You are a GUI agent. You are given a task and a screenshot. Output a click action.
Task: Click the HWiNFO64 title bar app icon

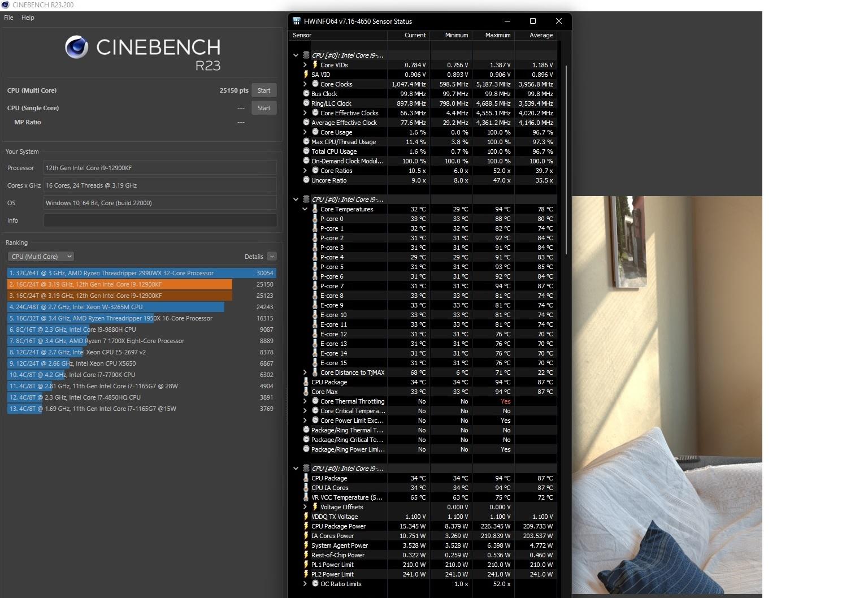[x=297, y=21]
